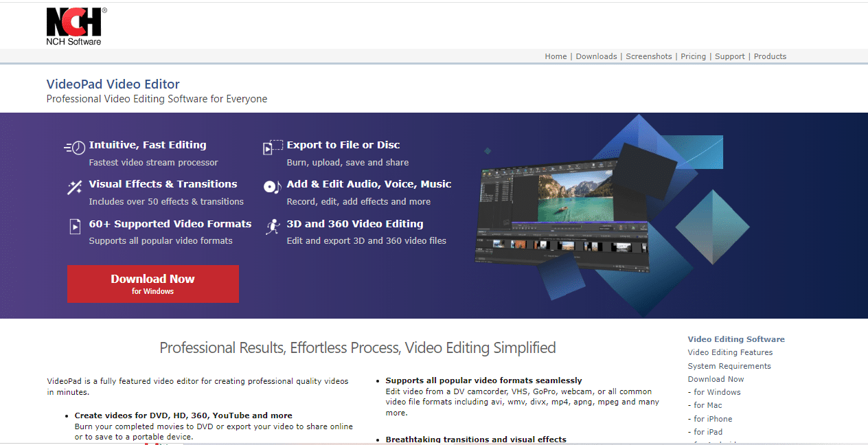Click 'Edit and export 3D and 360' text
This screenshot has width=868, height=445.
[x=366, y=241]
